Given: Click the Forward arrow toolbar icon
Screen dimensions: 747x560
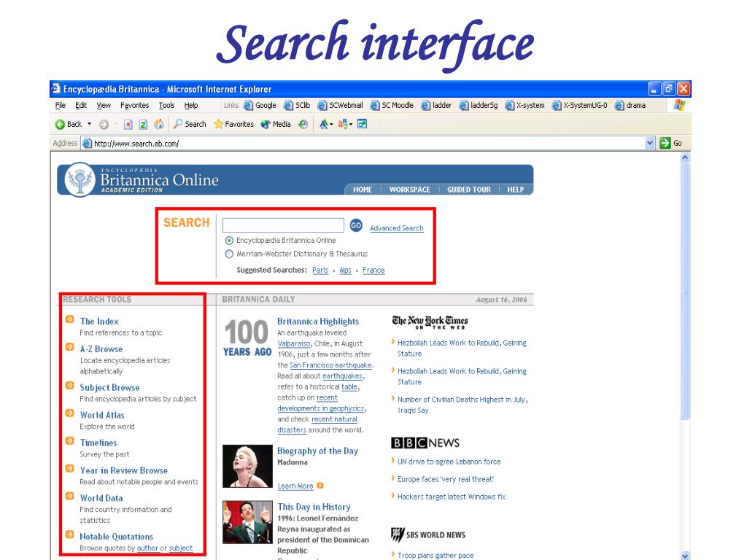Looking at the screenshot, I should tap(104, 124).
